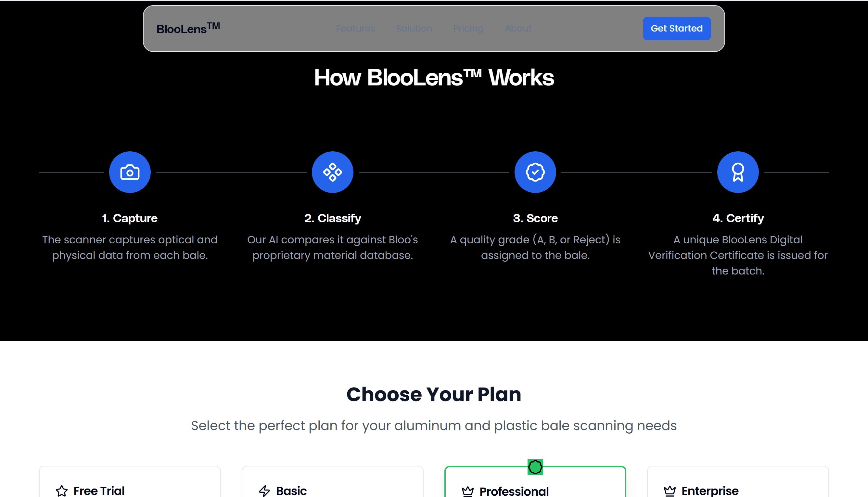Select the Enterprise plan card title
This screenshot has width=868, height=497.
coord(709,491)
